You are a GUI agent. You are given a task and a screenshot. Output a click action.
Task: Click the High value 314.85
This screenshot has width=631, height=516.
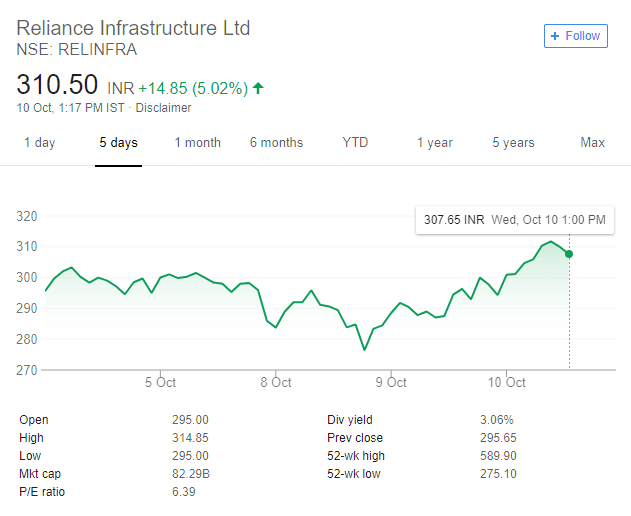190,438
